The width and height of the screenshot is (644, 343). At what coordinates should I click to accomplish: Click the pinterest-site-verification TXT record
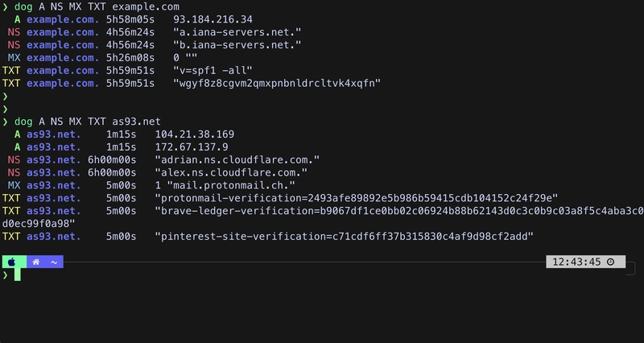(x=345, y=236)
